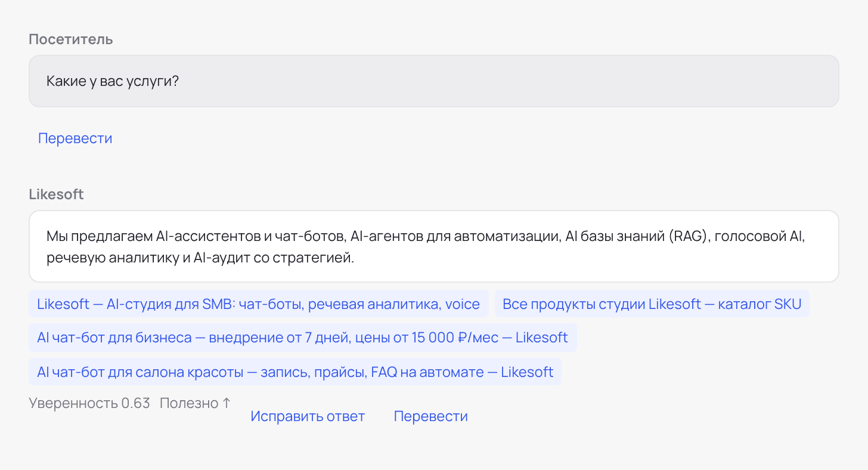
Task: Open source Все продукты студии Likesoft
Action: [x=652, y=304]
